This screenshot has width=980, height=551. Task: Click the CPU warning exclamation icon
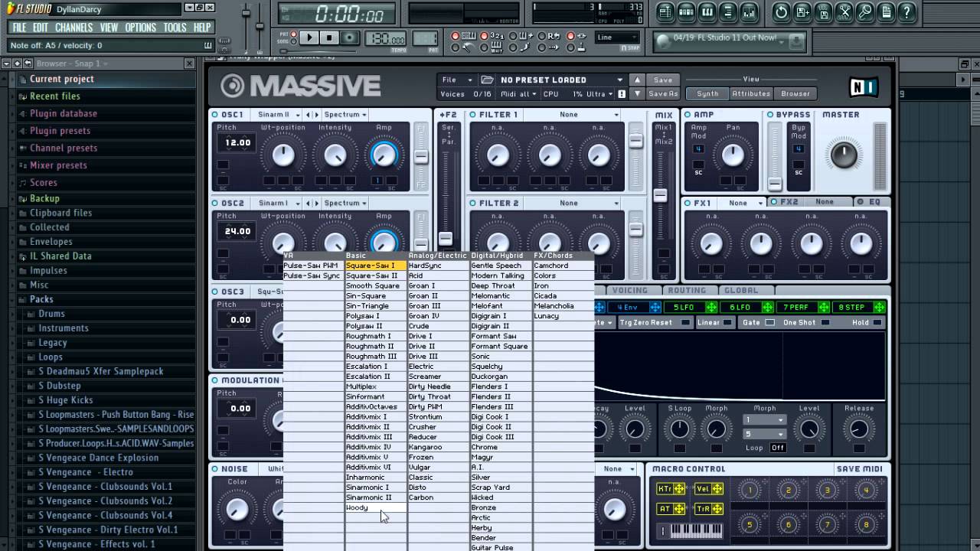(621, 94)
